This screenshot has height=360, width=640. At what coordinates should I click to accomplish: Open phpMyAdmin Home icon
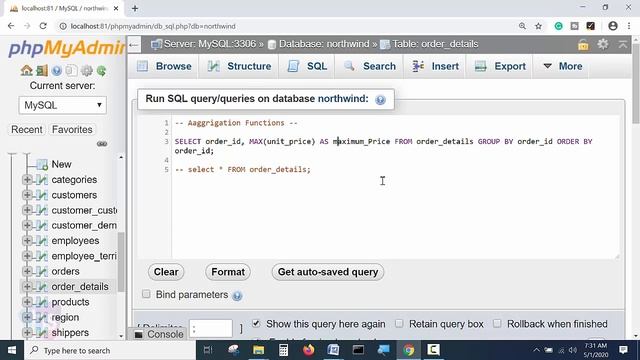pos(27,70)
